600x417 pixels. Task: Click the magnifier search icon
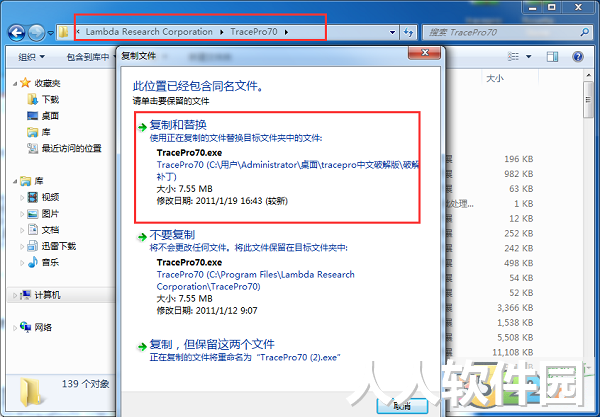point(585,33)
